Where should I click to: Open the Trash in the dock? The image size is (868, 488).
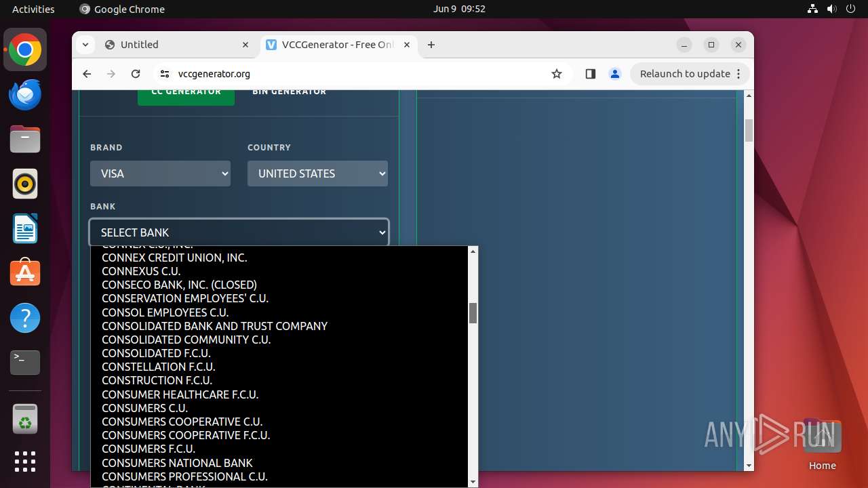point(25,418)
